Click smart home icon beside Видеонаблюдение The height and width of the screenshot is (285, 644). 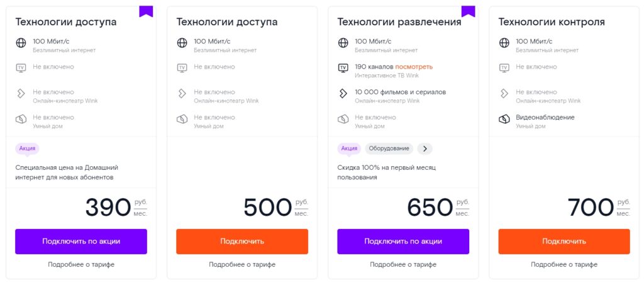click(x=504, y=120)
